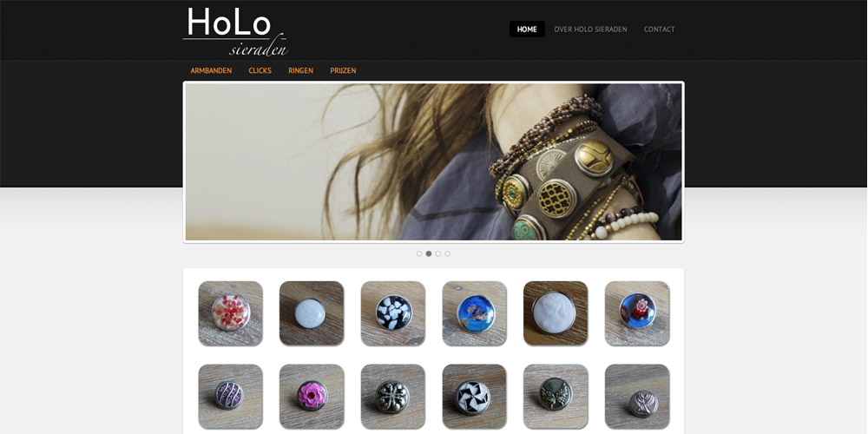The width and height of the screenshot is (868, 434).
Task: Open the bronze butterfly click thumbnail
Action: [x=556, y=397]
